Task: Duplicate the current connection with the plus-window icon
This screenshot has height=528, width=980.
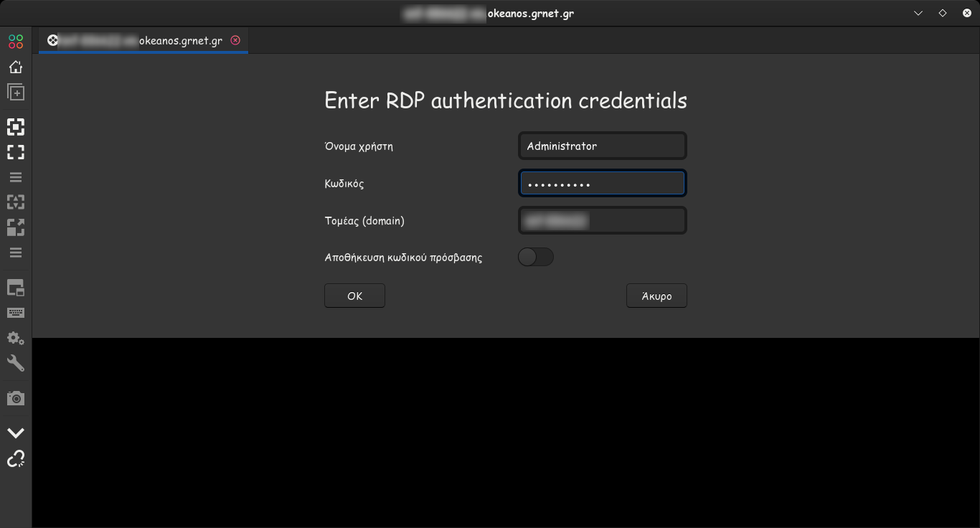Action: click(x=16, y=93)
